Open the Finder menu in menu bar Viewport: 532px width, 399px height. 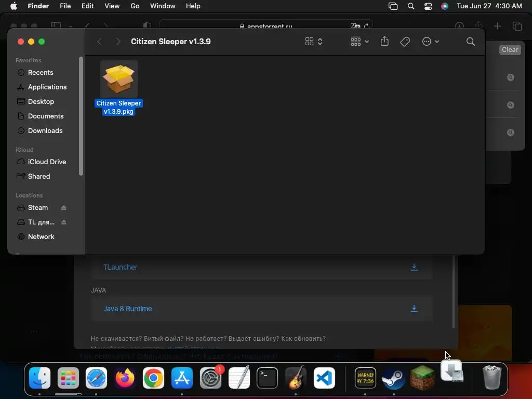(38, 6)
